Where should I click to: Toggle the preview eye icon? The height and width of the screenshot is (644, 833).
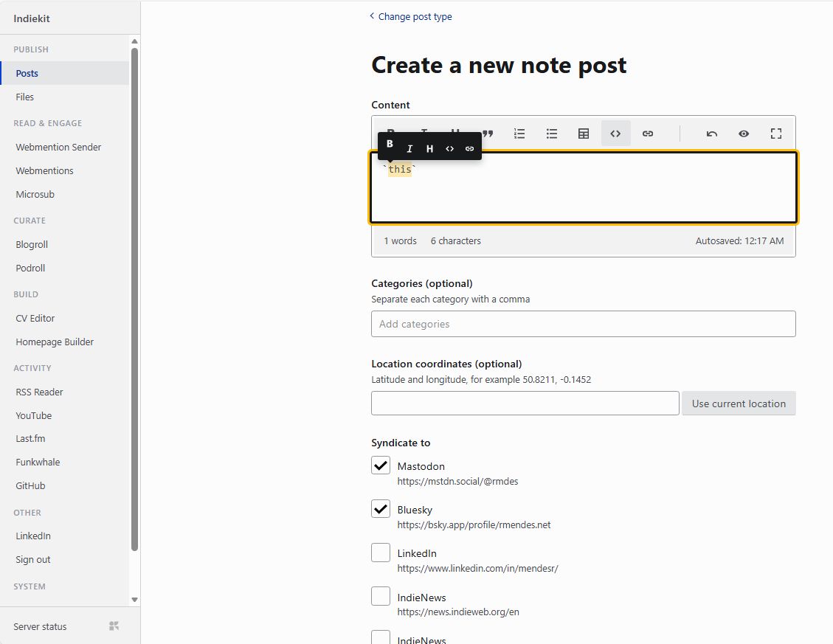tap(744, 134)
